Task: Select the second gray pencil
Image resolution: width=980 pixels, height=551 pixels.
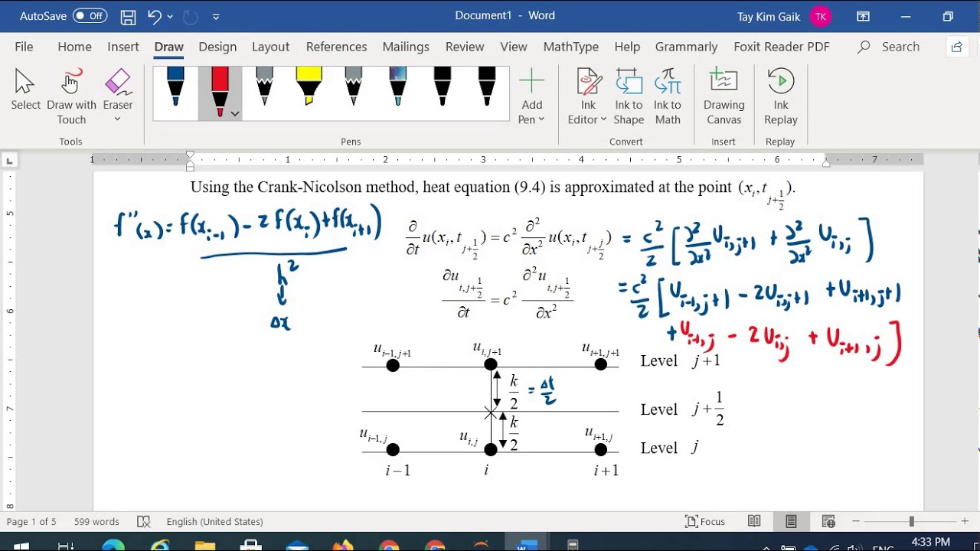Action: (353, 86)
